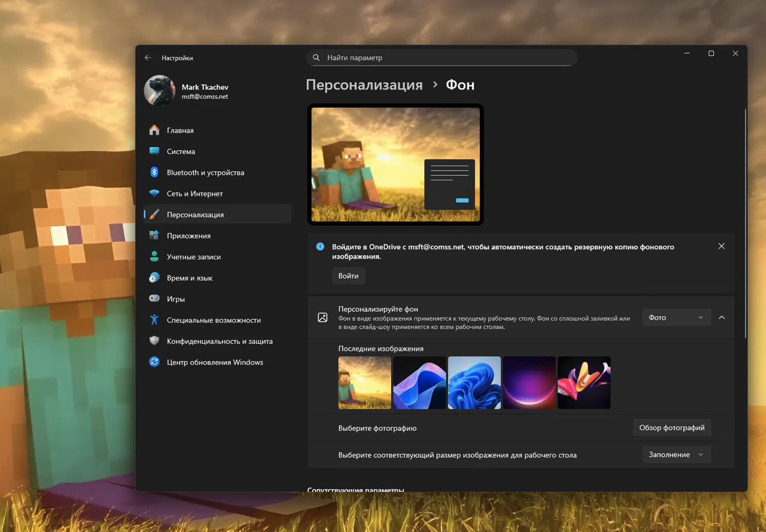Click the Обзор фотографий browse button
The image size is (766, 532).
point(672,428)
